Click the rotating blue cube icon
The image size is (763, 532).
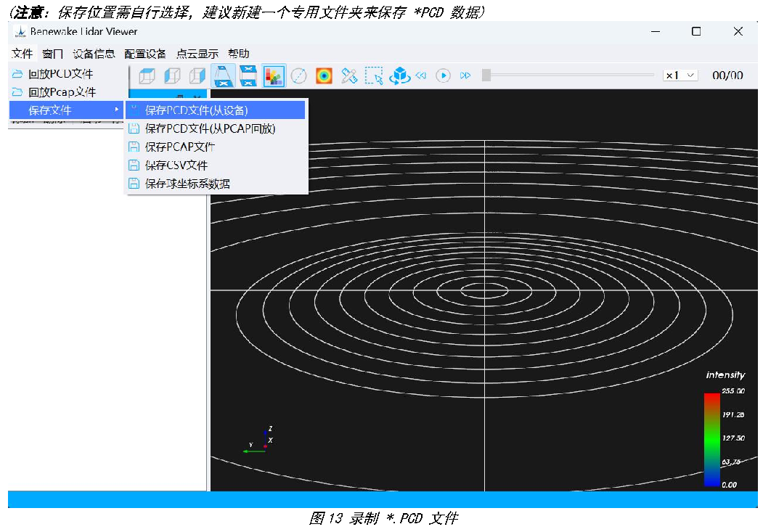pyautogui.click(x=399, y=76)
